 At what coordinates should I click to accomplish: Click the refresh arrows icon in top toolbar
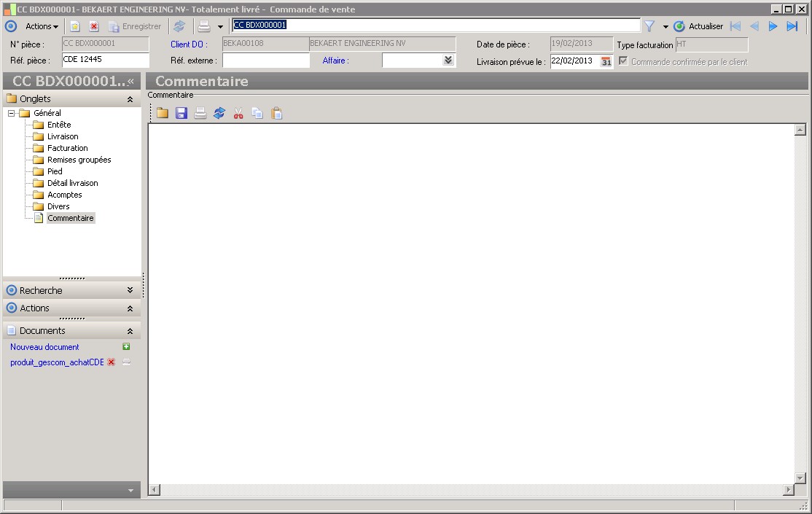tap(179, 26)
